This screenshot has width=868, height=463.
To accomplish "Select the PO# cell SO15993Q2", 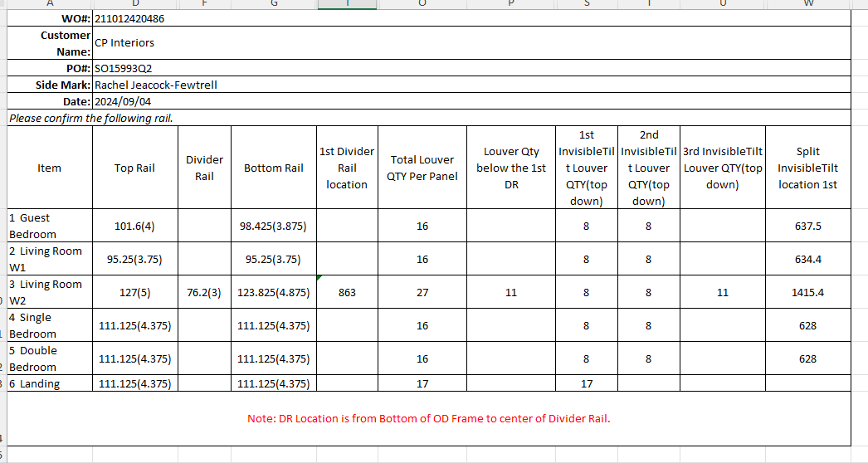I will click(124, 68).
